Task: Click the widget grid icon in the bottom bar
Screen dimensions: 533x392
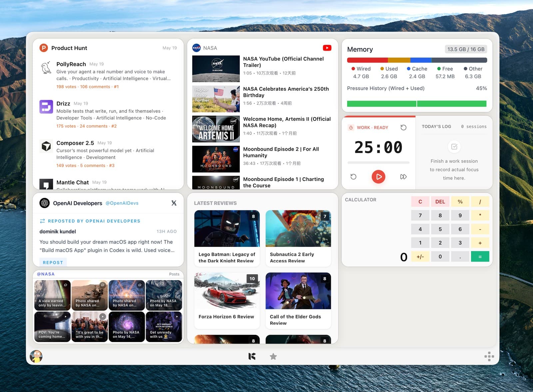Action: click(489, 356)
